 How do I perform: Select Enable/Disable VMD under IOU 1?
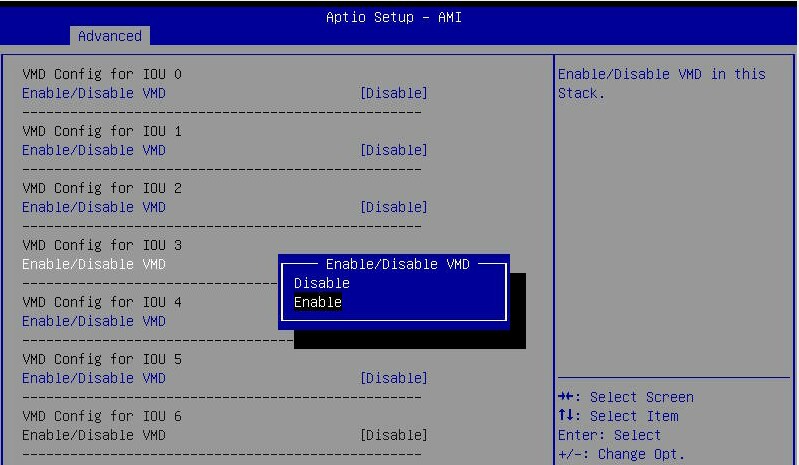tap(94, 150)
